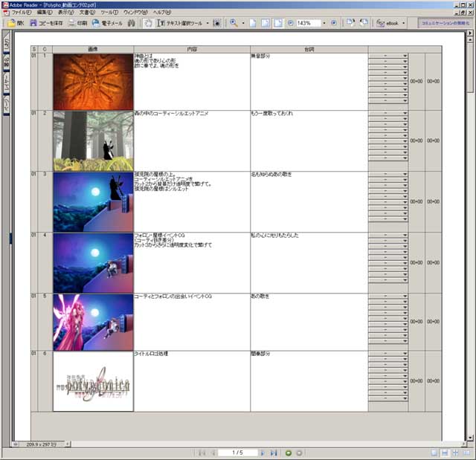This screenshot has width=476, height=460.
Task: Open the ツール (Tools) menu
Action: tap(109, 13)
